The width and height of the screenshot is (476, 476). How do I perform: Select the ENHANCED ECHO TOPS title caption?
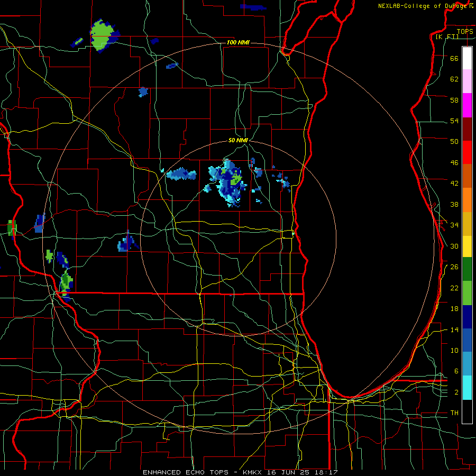(x=240, y=472)
